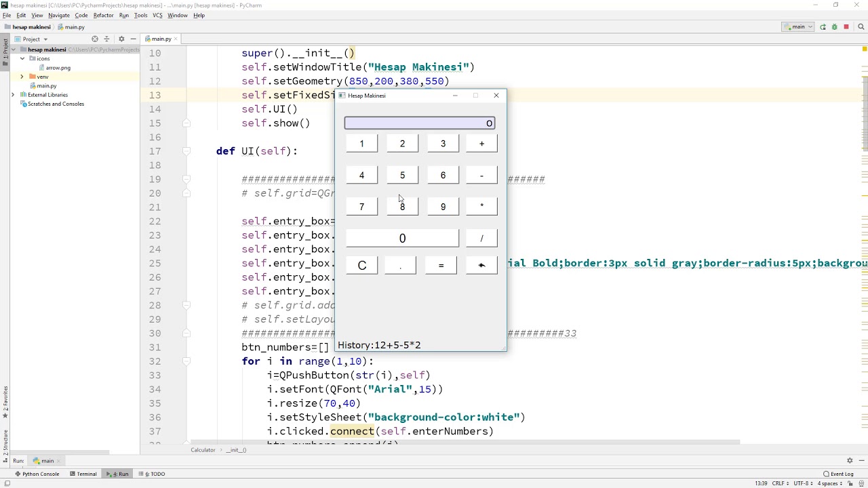The image size is (868, 488).
Task: Open the Edit menu
Action: click(21, 15)
